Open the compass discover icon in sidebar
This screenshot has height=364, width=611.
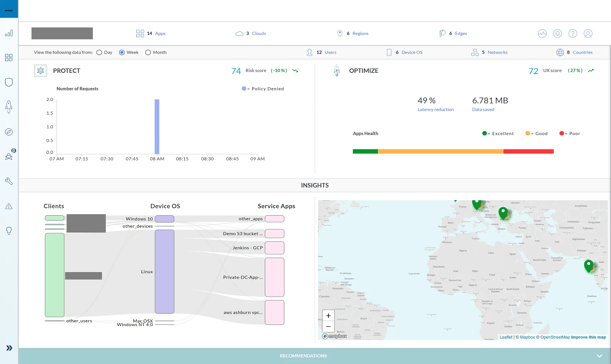click(9, 132)
